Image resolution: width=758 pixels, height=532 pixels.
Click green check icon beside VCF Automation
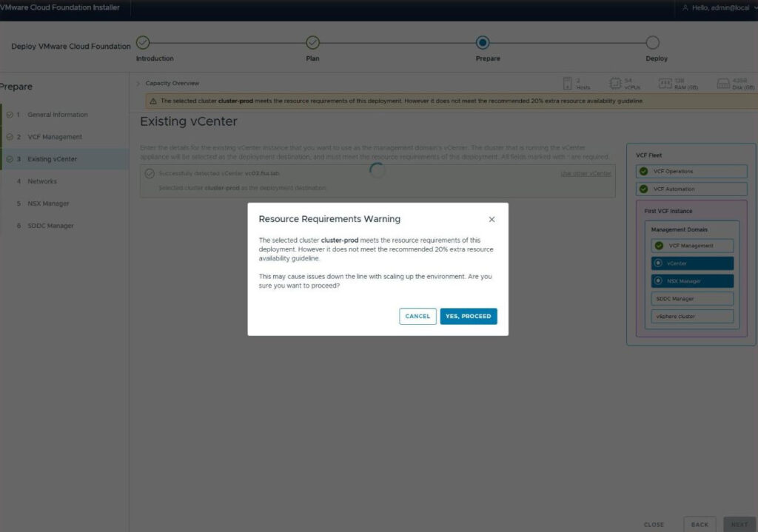point(643,189)
